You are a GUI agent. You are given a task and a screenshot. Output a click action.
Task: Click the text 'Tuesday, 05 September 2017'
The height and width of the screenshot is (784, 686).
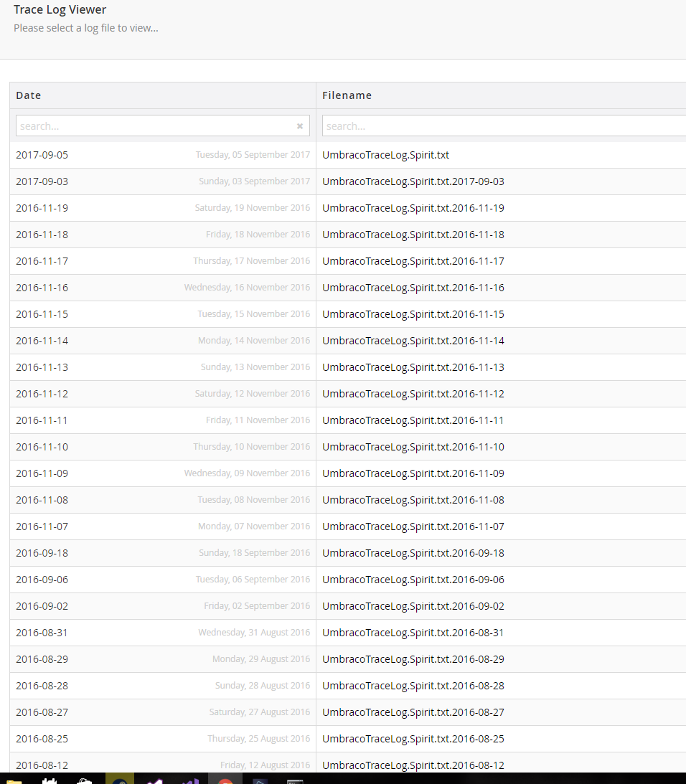tap(253, 154)
